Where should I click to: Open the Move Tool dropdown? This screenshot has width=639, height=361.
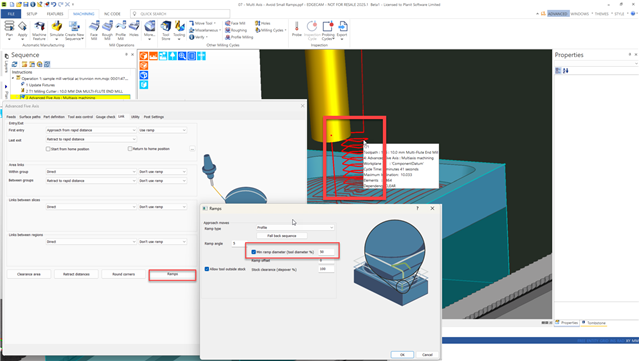tap(202, 23)
